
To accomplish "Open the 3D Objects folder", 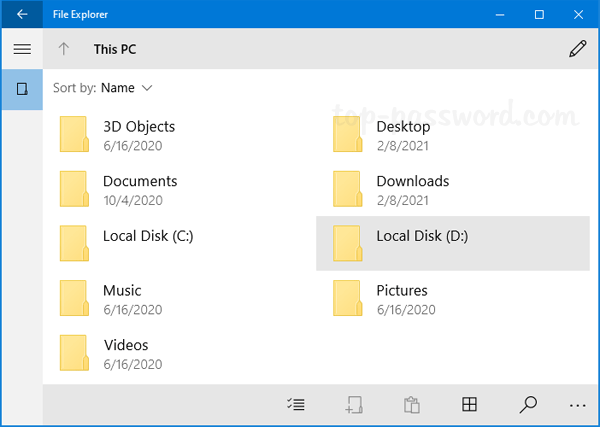I will (x=138, y=127).
